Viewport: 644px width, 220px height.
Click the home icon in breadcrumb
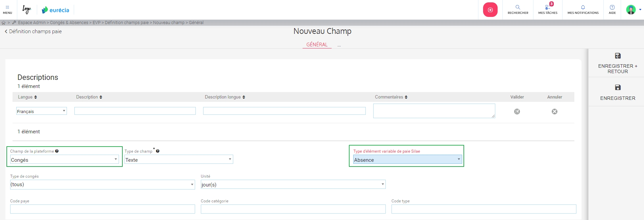pos(4,23)
